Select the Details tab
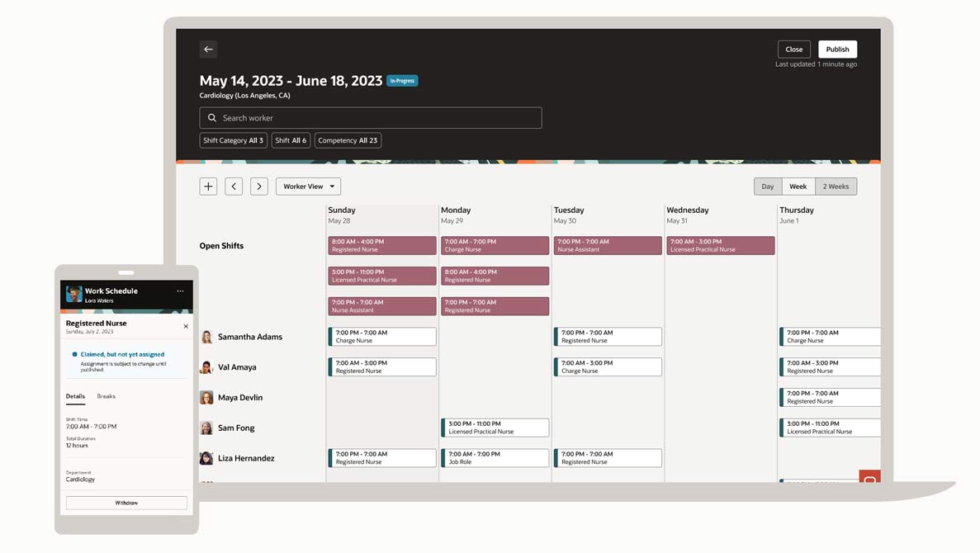 coord(75,396)
